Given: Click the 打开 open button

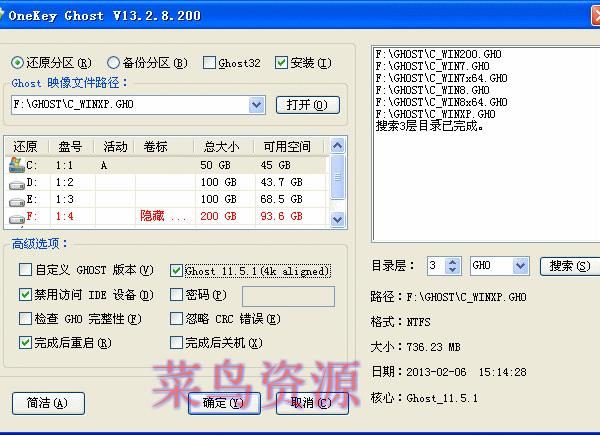Looking at the screenshot, I should 306,104.
